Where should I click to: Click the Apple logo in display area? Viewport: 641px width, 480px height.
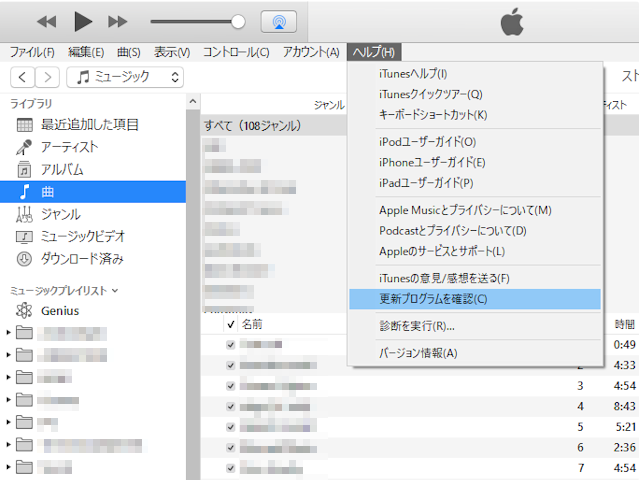click(512, 22)
